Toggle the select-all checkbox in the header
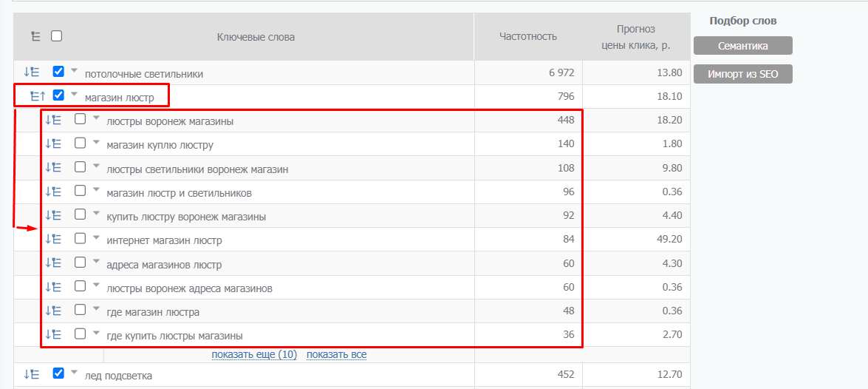The height and width of the screenshot is (389, 868). (56, 36)
